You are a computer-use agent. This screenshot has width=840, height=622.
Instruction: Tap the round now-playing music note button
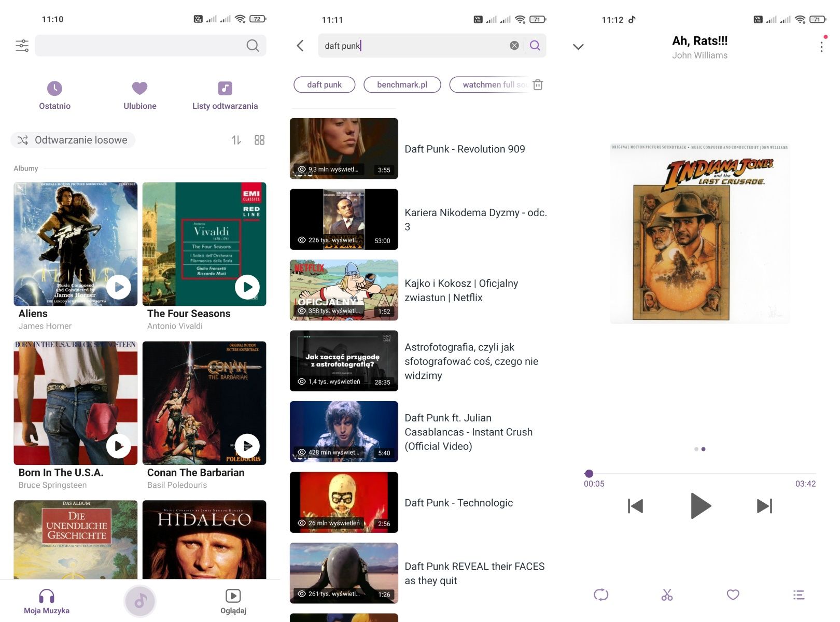click(140, 601)
